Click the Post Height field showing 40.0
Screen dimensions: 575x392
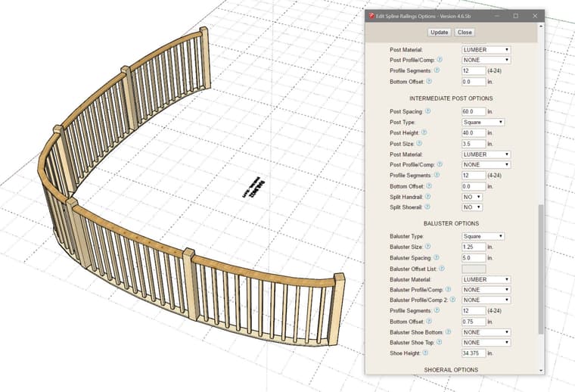coord(474,132)
